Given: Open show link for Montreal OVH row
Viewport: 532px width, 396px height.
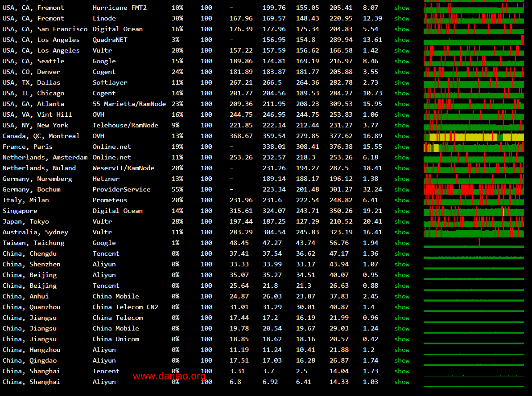Looking at the screenshot, I should [402, 136].
